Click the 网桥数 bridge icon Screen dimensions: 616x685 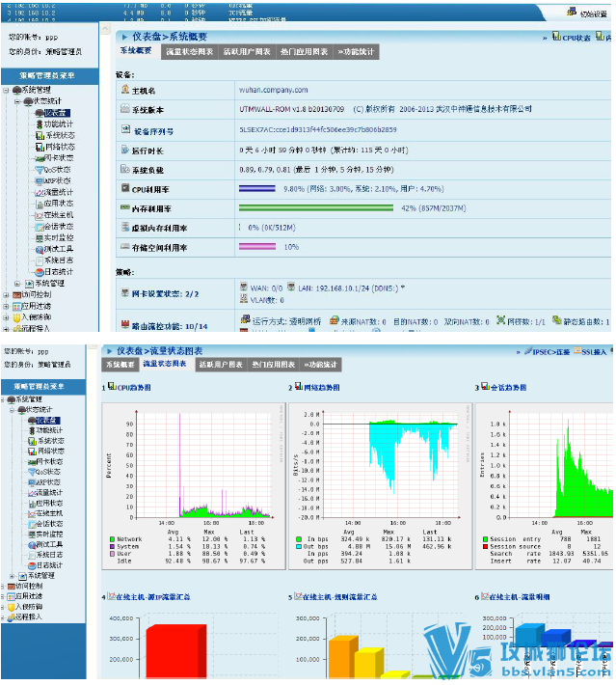click(500, 320)
